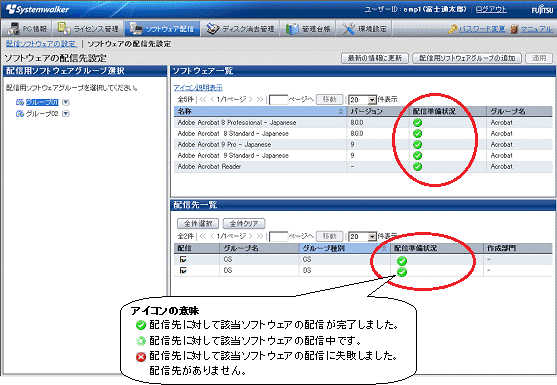
Task: Click the パスワード変更 key icon
Action: (452, 29)
